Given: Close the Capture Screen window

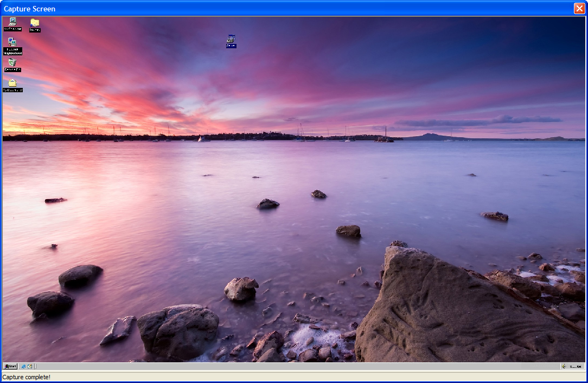Looking at the screenshot, I should tap(579, 8).
